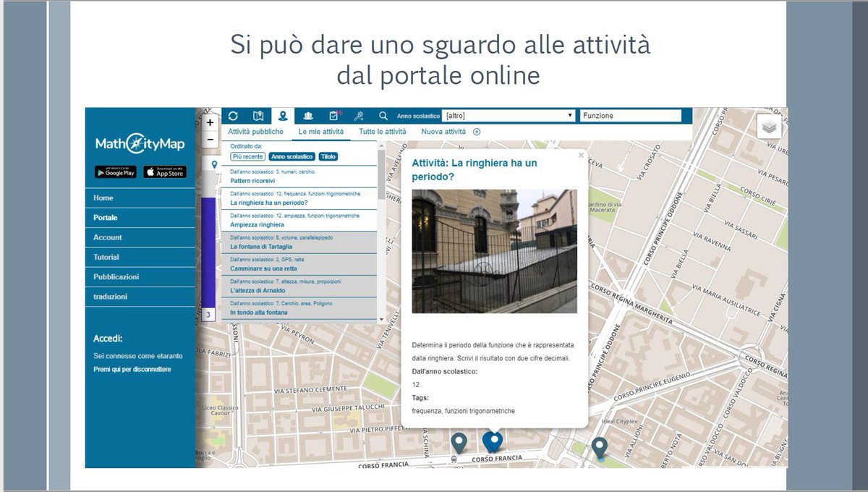Click the small pin icon left of the list
Image resolution: width=868 pixels, height=492 pixels.
pyautogui.click(x=214, y=165)
